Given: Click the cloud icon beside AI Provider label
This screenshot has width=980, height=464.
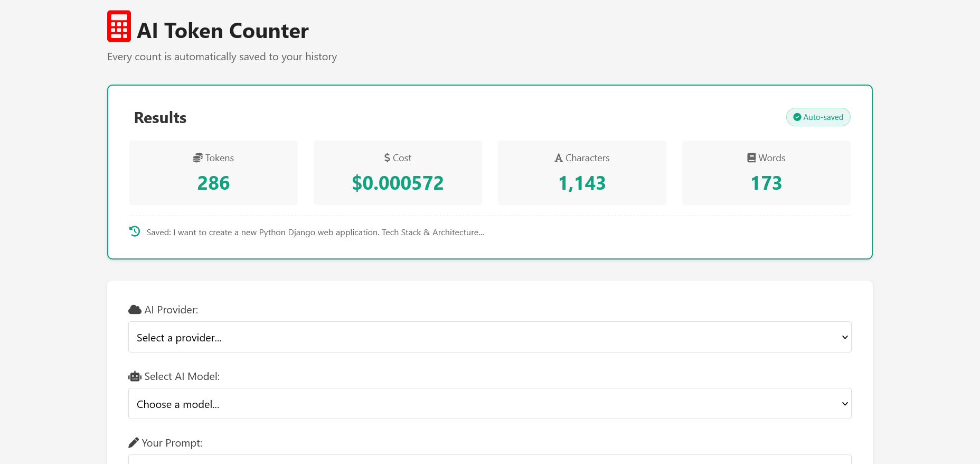Looking at the screenshot, I should pyautogui.click(x=134, y=309).
